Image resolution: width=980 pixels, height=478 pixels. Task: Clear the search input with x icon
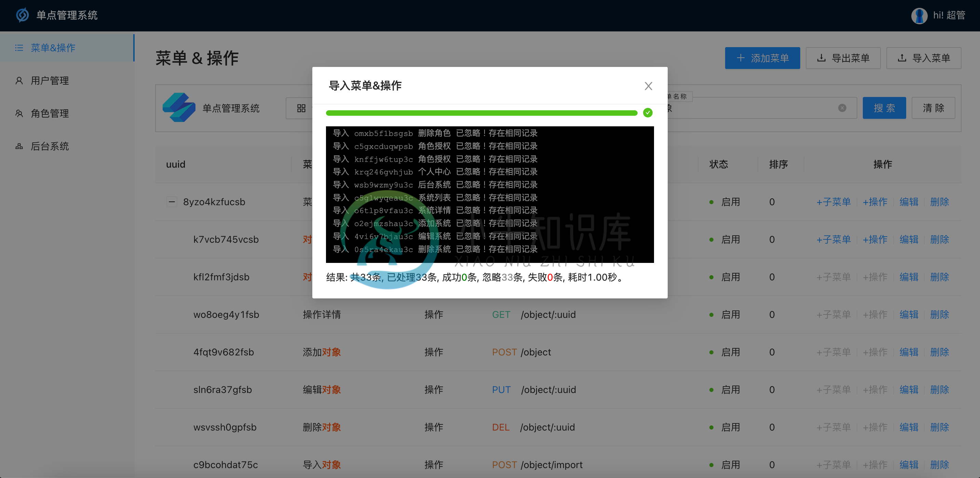pyautogui.click(x=842, y=108)
